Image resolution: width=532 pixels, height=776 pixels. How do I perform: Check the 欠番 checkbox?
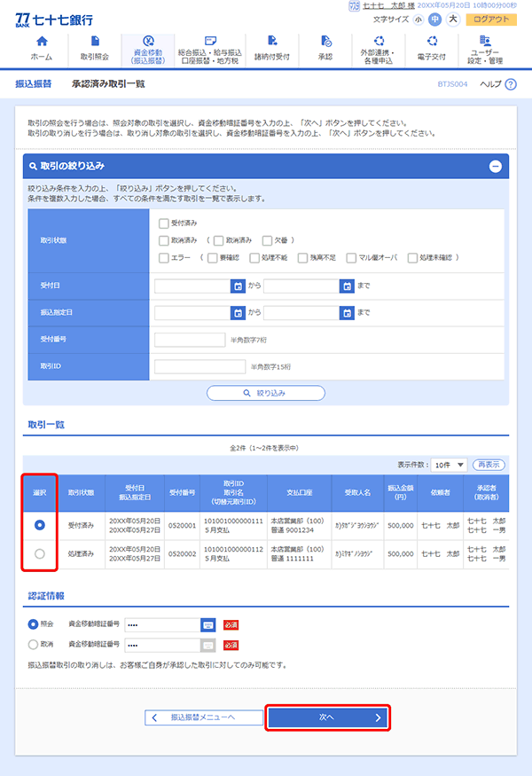click(x=267, y=240)
